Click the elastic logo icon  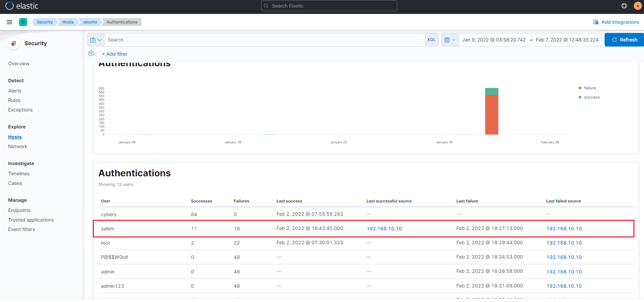[10, 6]
